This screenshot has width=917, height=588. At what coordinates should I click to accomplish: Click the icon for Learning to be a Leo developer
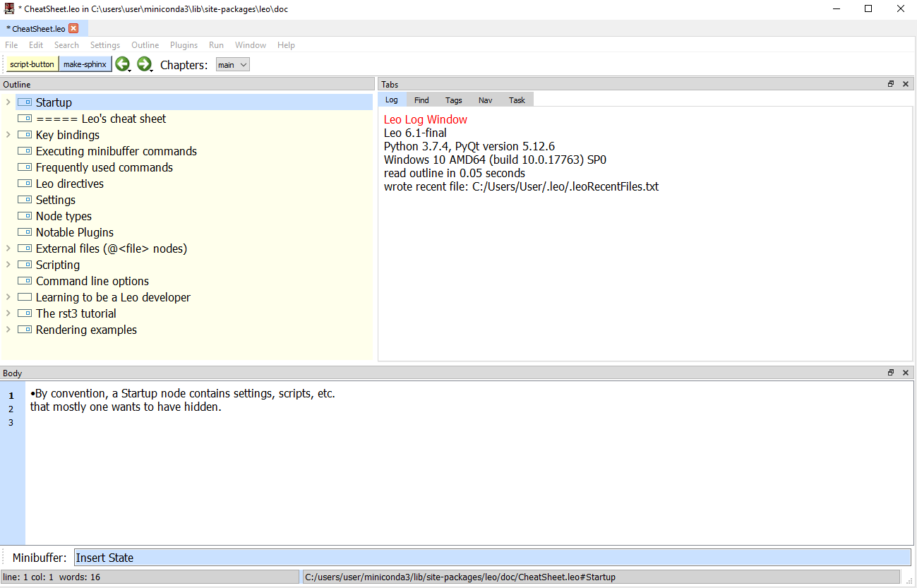click(25, 297)
